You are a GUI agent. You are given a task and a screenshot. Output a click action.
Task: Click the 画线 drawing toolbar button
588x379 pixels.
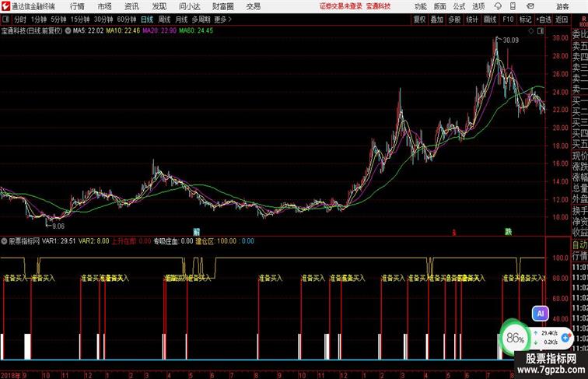(x=490, y=19)
